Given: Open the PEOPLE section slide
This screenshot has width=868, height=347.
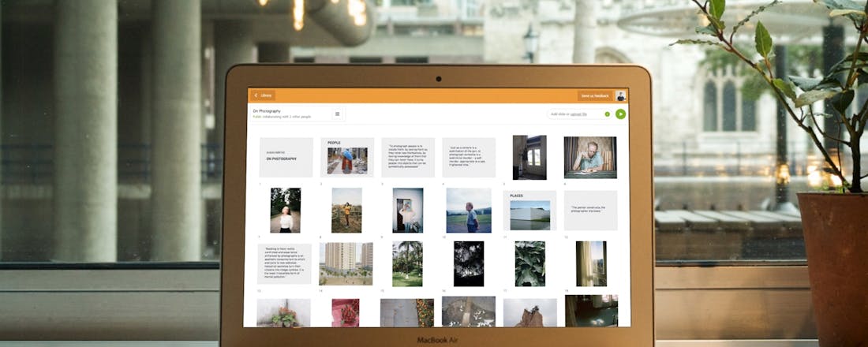Looking at the screenshot, I should [x=347, y=158].
